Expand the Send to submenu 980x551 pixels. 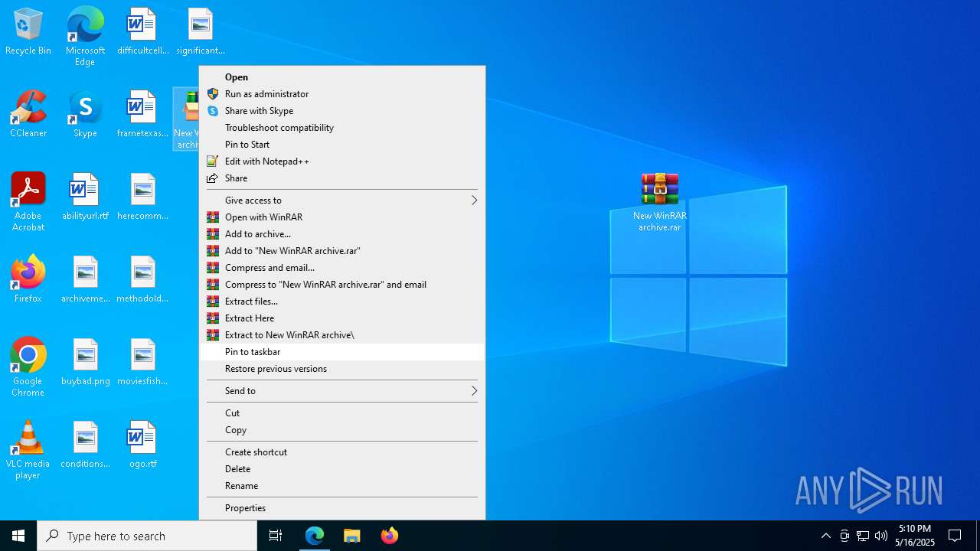coord(342,391)
